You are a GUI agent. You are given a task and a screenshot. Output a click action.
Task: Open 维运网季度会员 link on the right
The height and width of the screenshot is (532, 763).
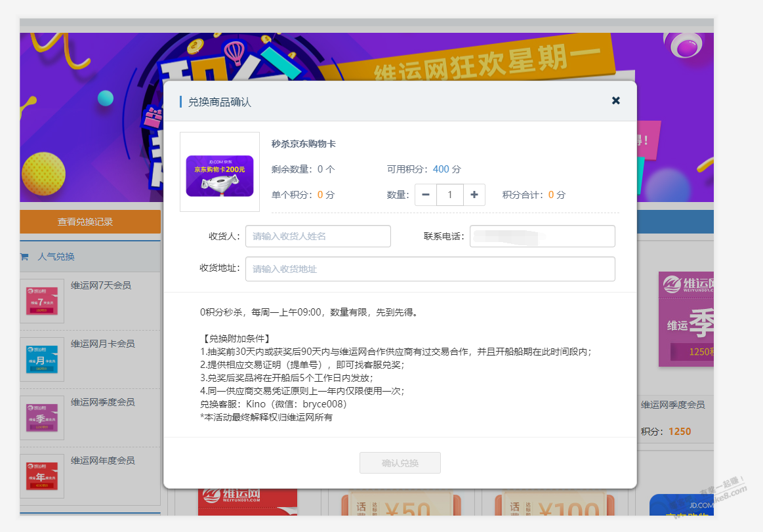pyautogui.click(x=672, y=405)
